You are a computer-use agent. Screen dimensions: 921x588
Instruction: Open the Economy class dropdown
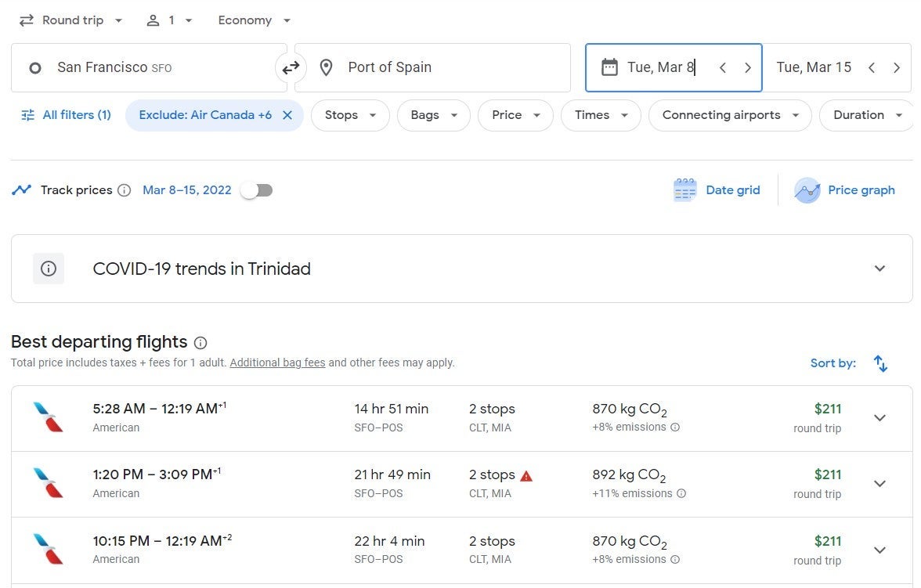click(x=254, y=20)
